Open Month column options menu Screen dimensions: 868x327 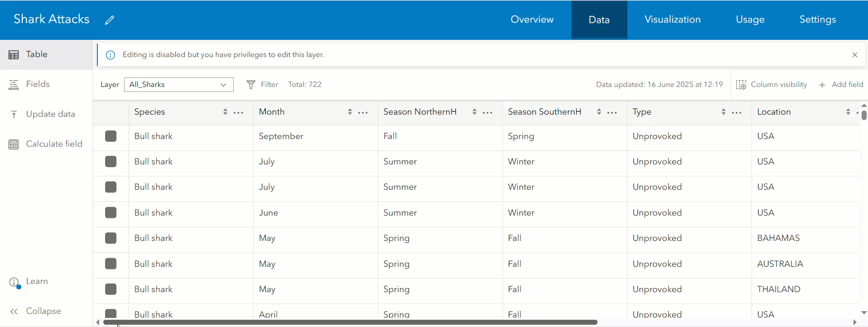point(363,112)
